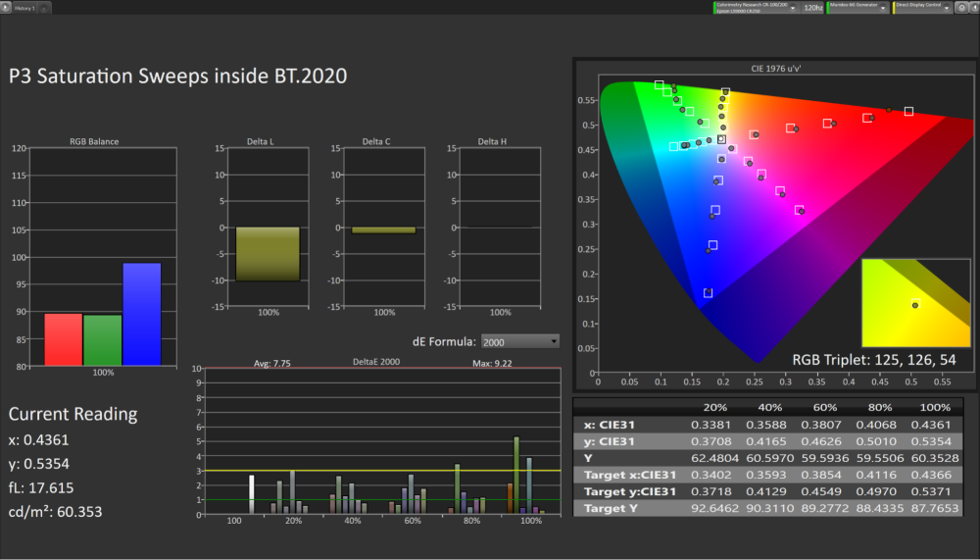This screenshot has height=560, width=980.
Task: Select the 100% column header in table
Action: (x=936, y=406)
